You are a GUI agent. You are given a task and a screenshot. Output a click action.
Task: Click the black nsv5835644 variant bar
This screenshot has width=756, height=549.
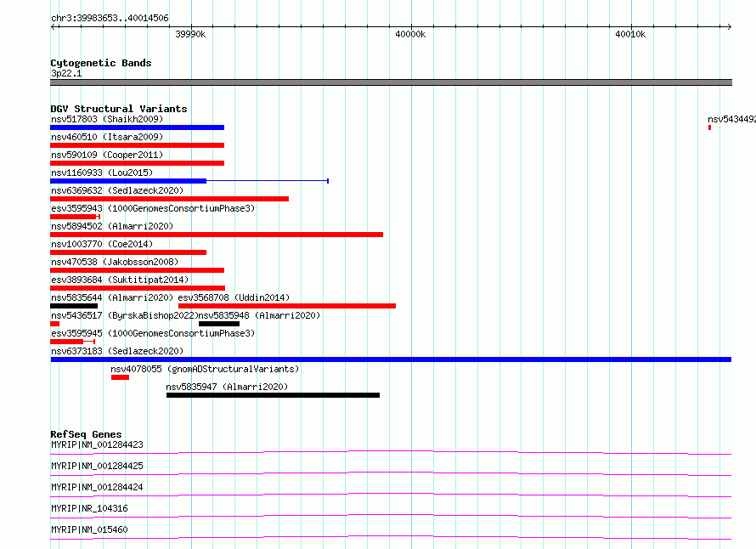[74, 306]
